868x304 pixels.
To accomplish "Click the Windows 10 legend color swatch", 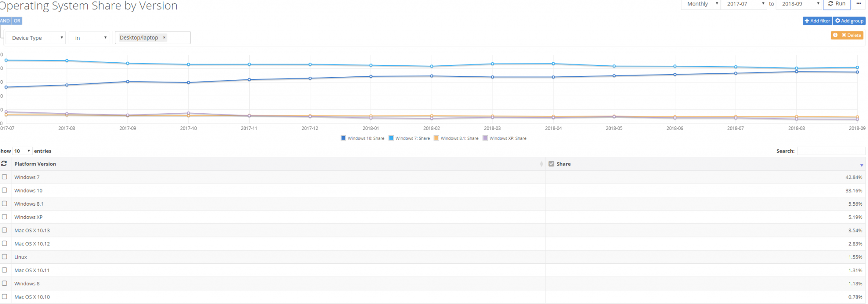I will pyautogui.click(x=343, y=138).
